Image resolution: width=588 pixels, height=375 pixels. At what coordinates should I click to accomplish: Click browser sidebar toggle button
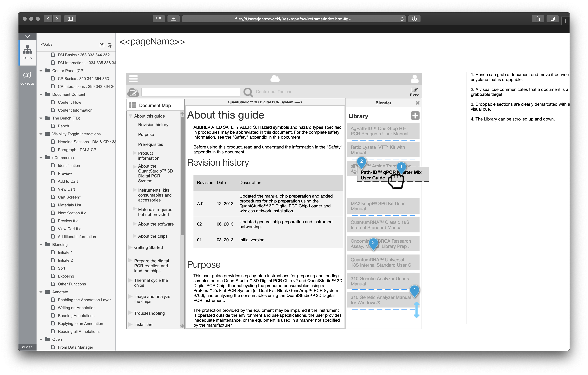[70, 19]
